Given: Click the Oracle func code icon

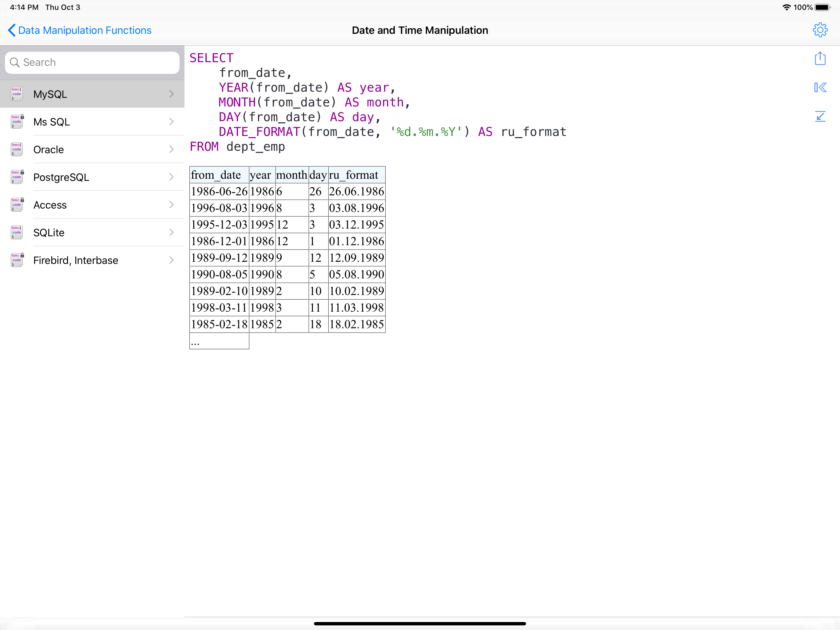Looking at the screenshot, I should 17,149.
